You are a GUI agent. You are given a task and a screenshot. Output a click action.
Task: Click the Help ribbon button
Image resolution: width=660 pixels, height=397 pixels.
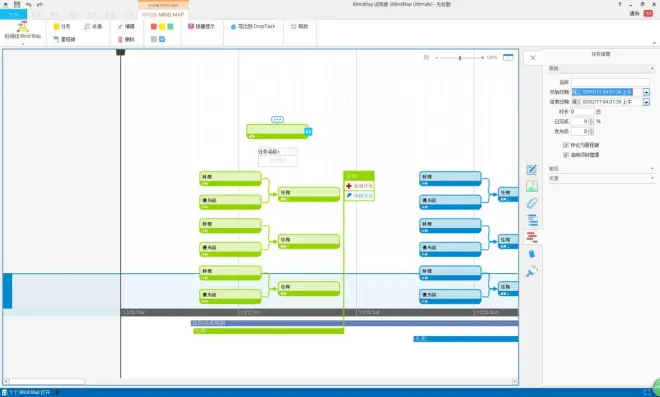click(299, 26)
